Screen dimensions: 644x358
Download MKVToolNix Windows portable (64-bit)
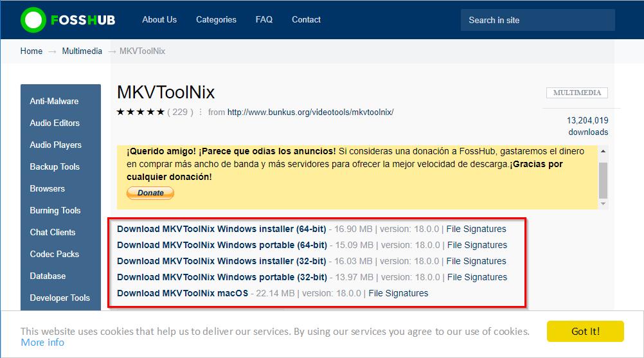[222, 245]
